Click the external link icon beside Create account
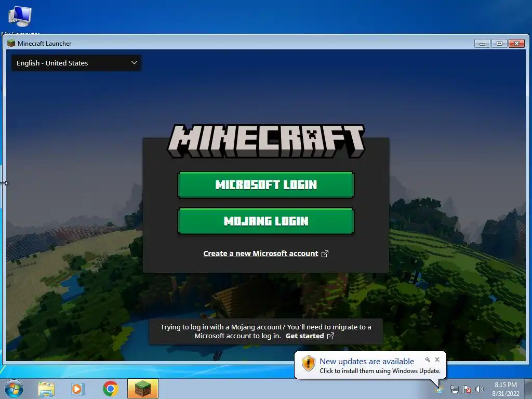Viewport: 532px width, 399px height. [325, 254]
